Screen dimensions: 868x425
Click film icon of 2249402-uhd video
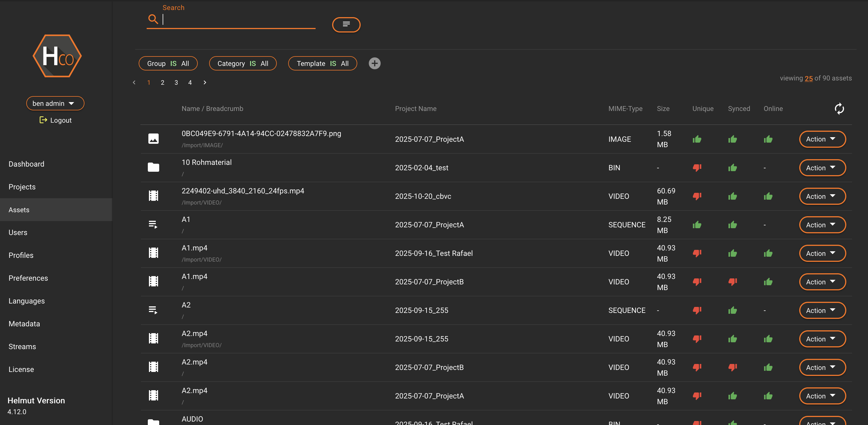[153, 196]
